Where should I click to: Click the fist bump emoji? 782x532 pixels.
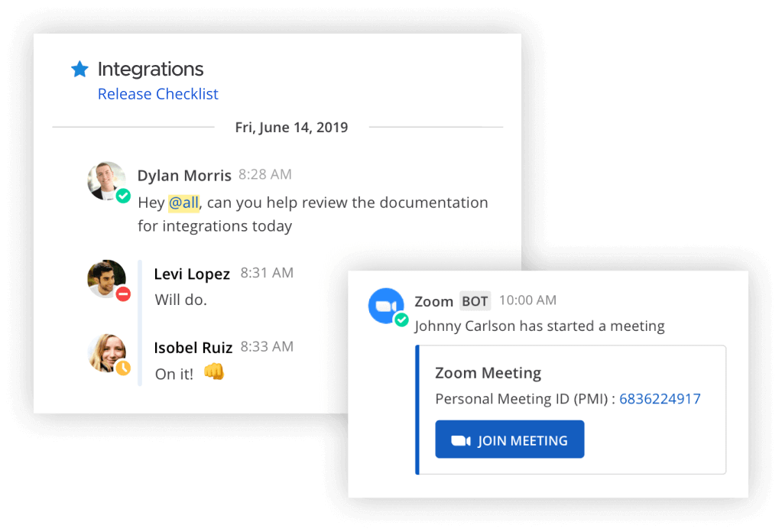coord(214,372)
